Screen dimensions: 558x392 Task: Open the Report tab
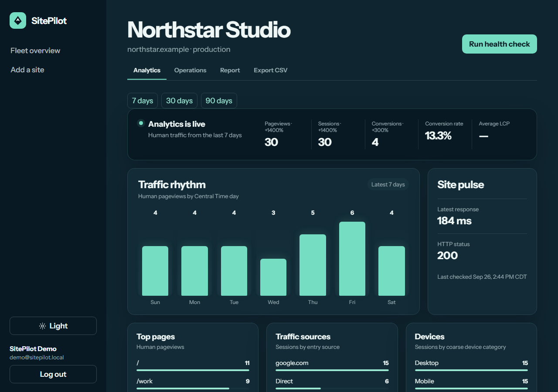coord(230,70)
